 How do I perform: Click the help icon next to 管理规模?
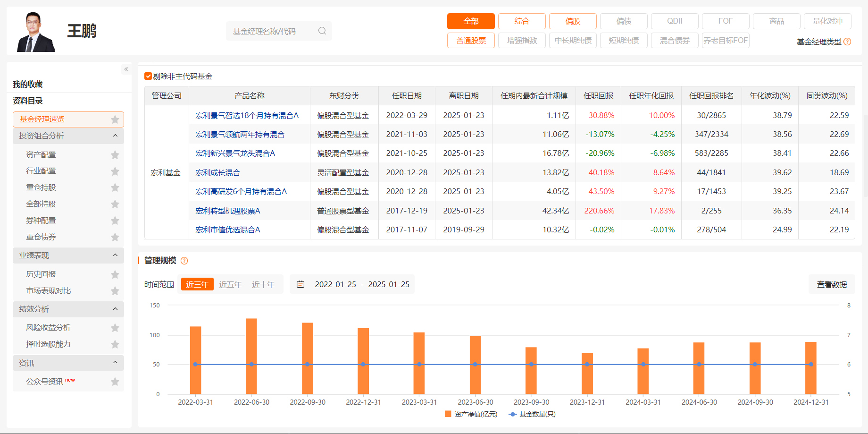[x=184, y=261]
